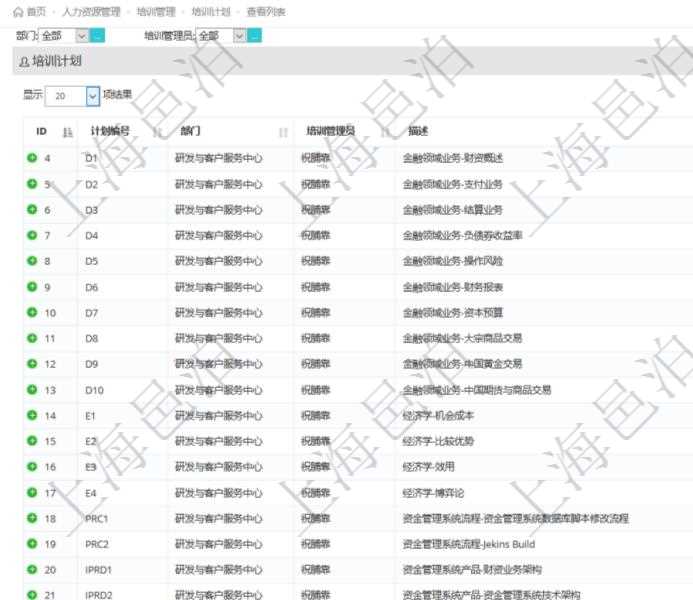
Task: Go to 查看列表 breadcrumb
Action: coord(266,12)
